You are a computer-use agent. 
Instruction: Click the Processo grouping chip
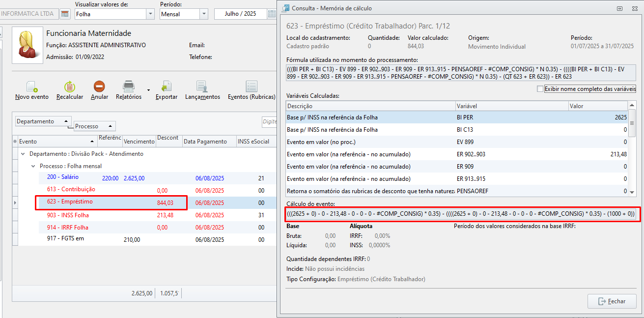(x=95, y=126)
